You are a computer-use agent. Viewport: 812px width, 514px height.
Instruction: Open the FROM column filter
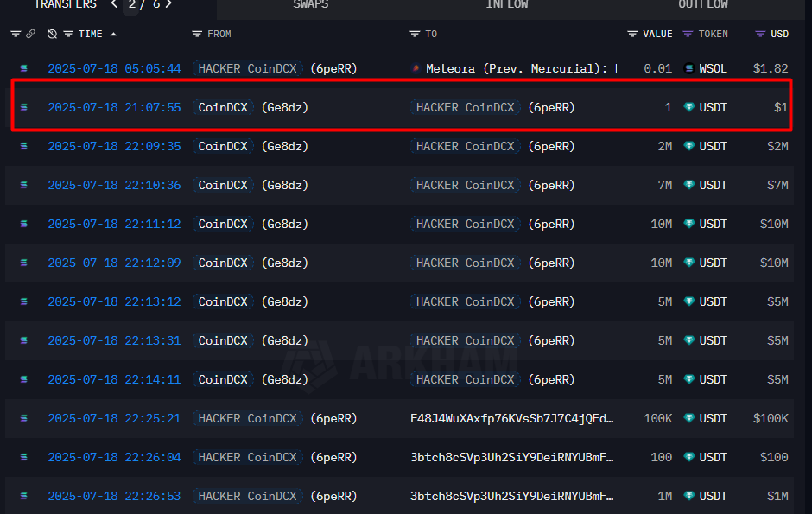point(197,34)
